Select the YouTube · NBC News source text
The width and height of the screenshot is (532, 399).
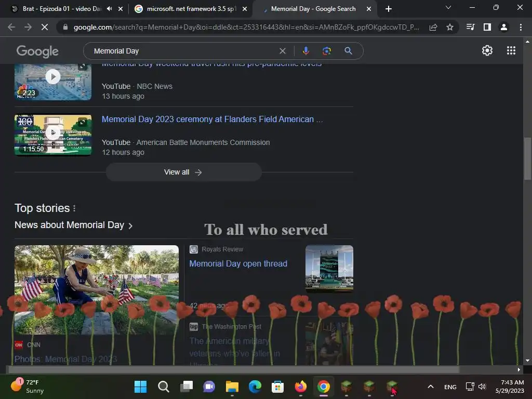pos(137,86)
